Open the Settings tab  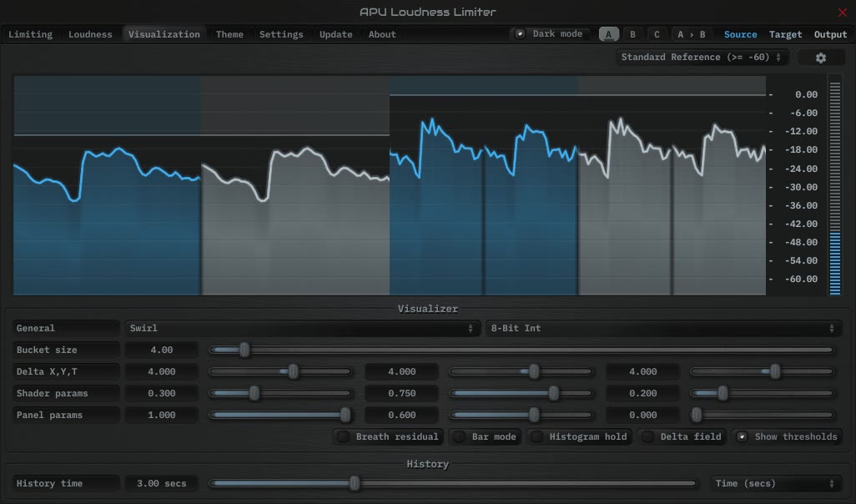click(x=281, y=34)
